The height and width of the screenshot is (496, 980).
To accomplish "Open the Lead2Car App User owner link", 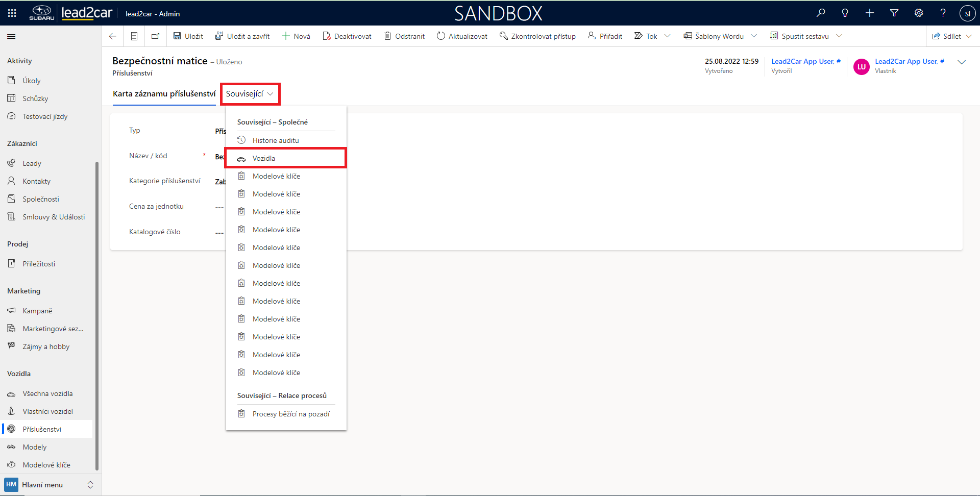I will click(x=909, y=61).
